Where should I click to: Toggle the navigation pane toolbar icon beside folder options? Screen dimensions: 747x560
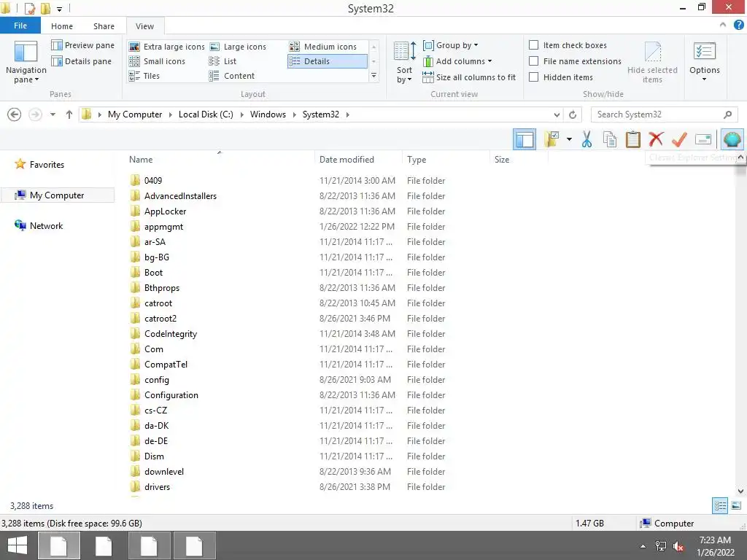(x=525, y=139)
